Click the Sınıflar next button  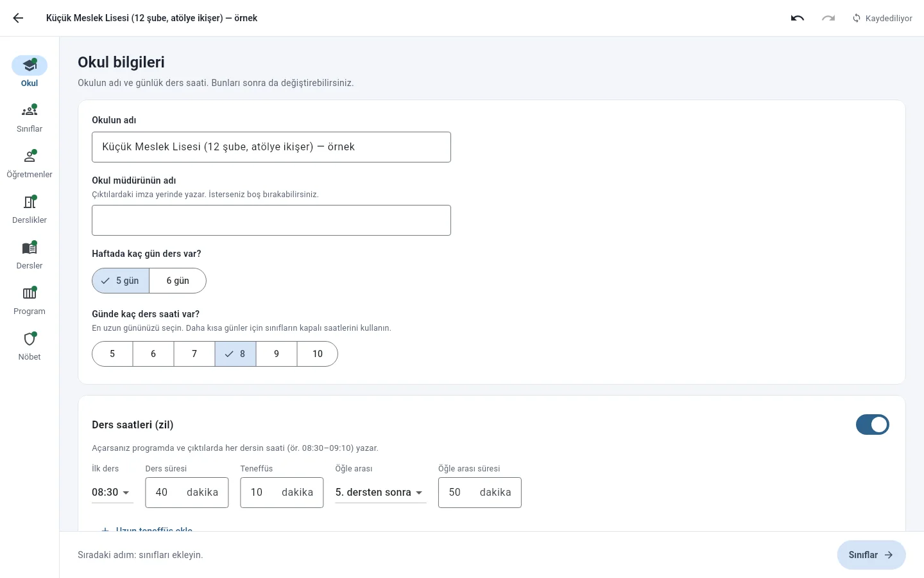871,555
